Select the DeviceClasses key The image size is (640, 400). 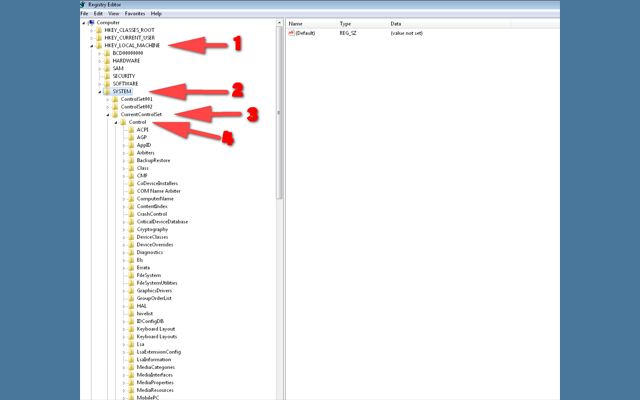(152, 237)
